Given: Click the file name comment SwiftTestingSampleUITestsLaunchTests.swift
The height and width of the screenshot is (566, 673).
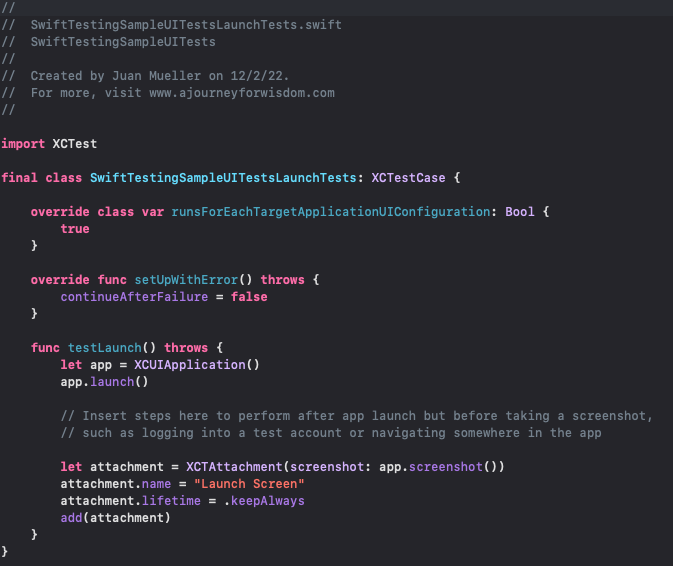Looking at the screenshot, I should click(x=186, y=25).
